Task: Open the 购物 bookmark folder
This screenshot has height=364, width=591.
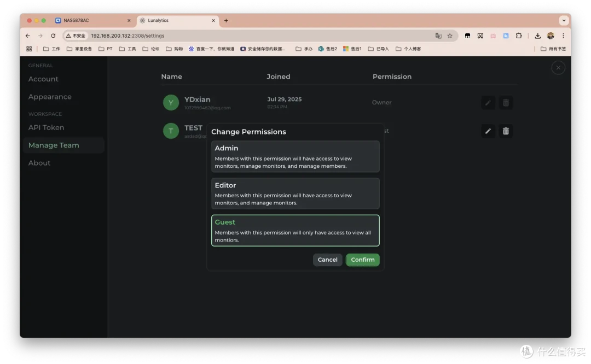Action: [174, 49]
